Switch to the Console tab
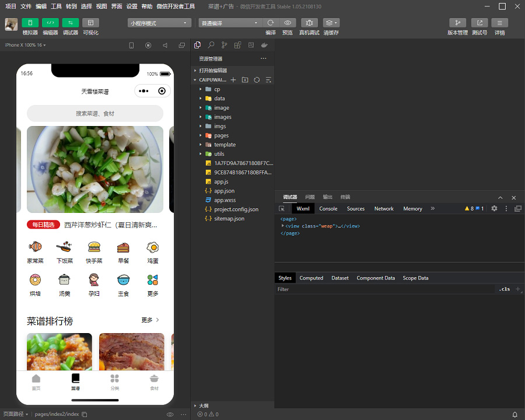This screenshot has height=420, width=525. coord(328,208)
